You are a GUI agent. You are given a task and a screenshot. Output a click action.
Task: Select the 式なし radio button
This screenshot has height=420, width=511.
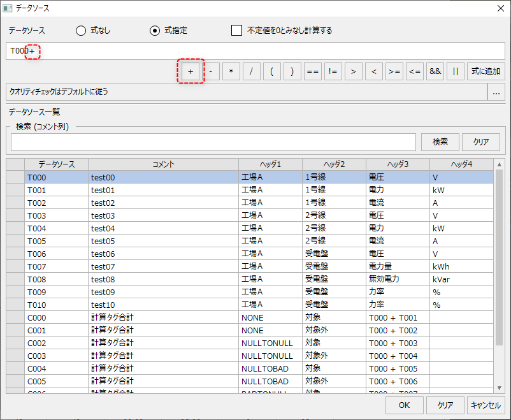pos(81,31)
